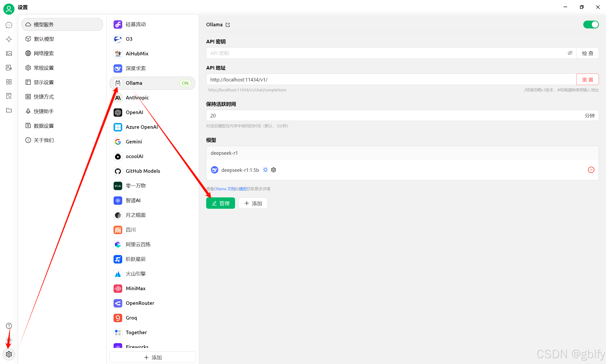
Task: Select 默认模型 settings menu
Action: coord(44,39)
